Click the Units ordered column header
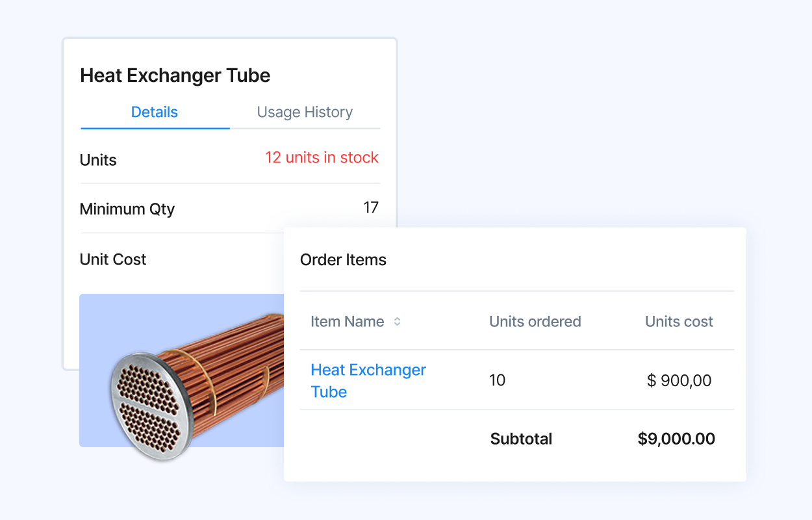The image size is (812, 520). (535, 322)
